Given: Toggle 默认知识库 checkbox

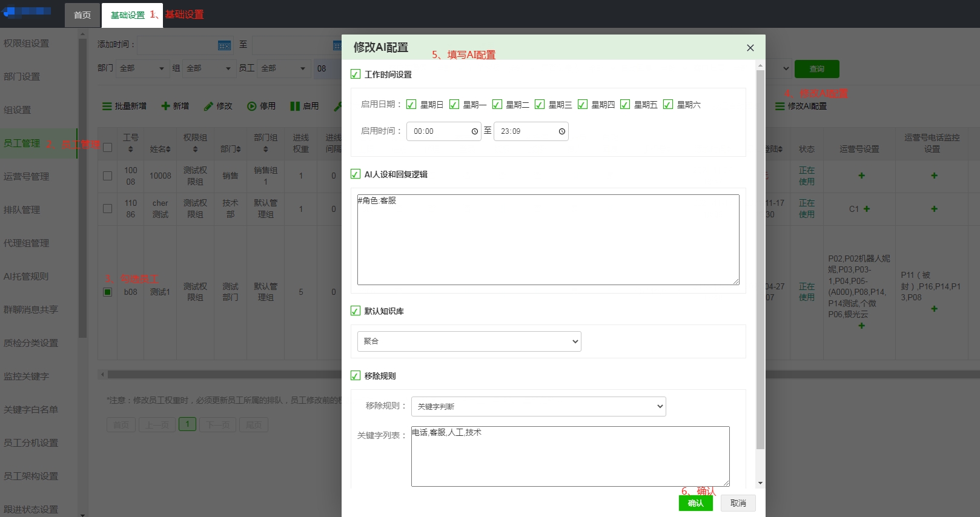Looking at the screenshot, I should point(356,311).
